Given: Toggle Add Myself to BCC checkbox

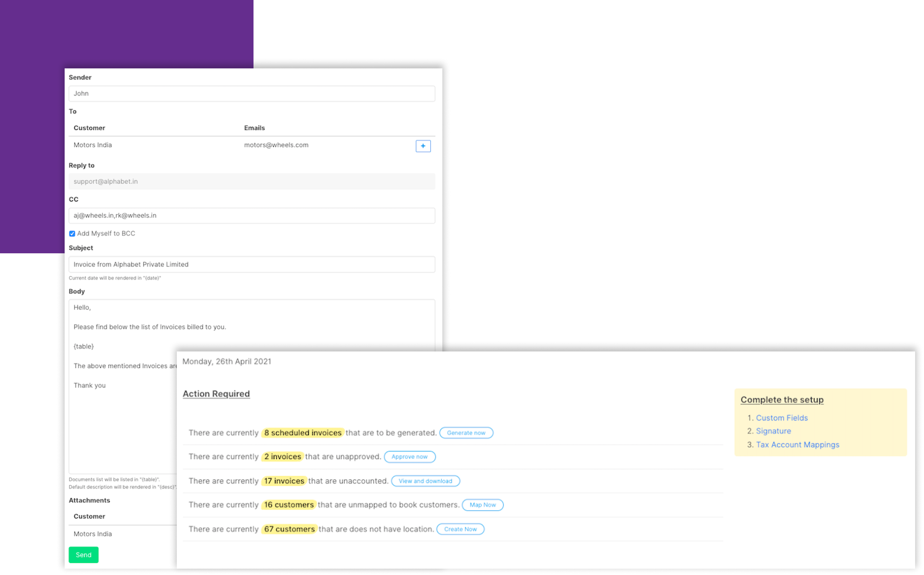Looking at the screenshot, I should tap(72, 233).
